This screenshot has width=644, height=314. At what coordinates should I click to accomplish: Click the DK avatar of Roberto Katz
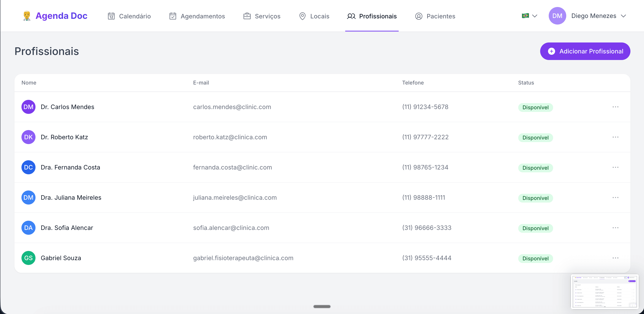coord(28,137)
